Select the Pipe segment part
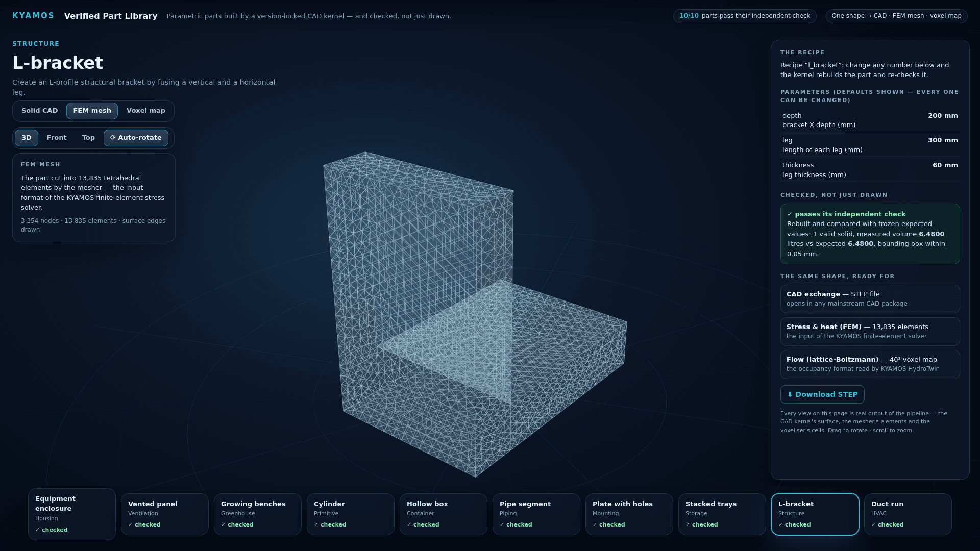This screenshot has width=980, height=551. click(536, 514)
